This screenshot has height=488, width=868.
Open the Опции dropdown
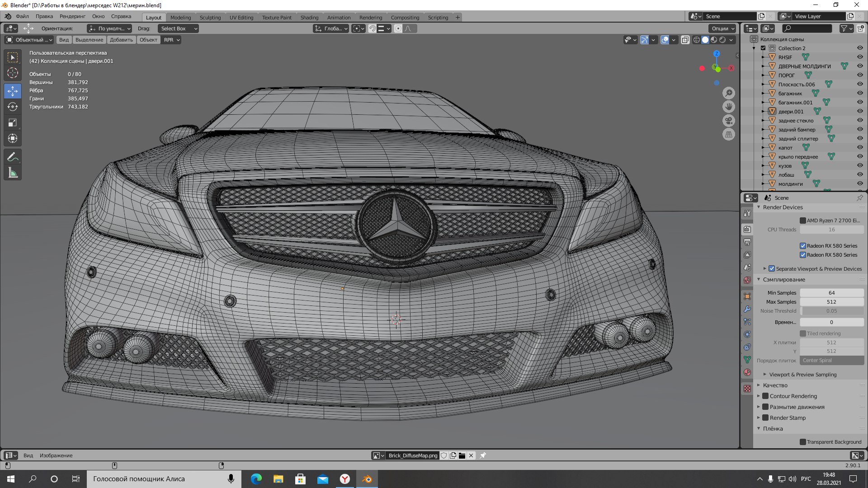point(723,28)
